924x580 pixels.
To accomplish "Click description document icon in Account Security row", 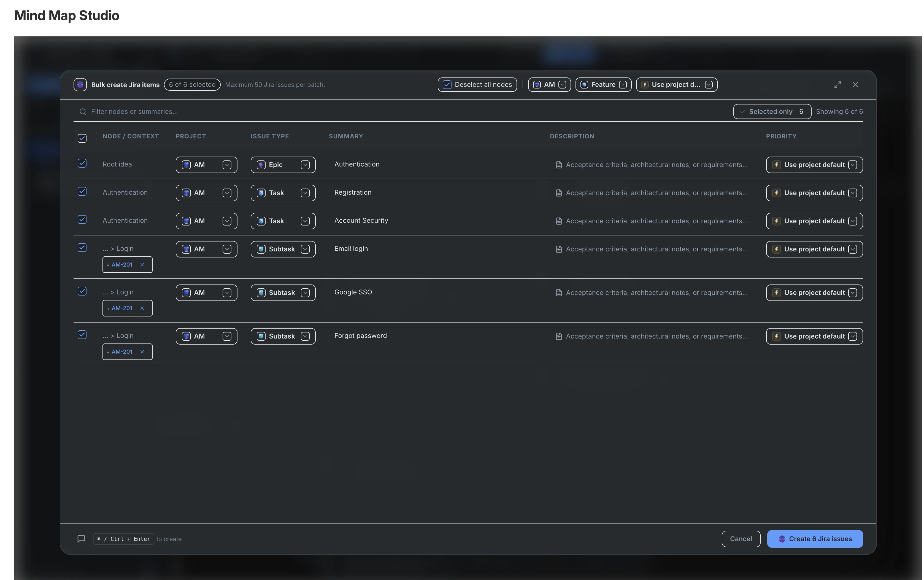I will tap(559, 221).
